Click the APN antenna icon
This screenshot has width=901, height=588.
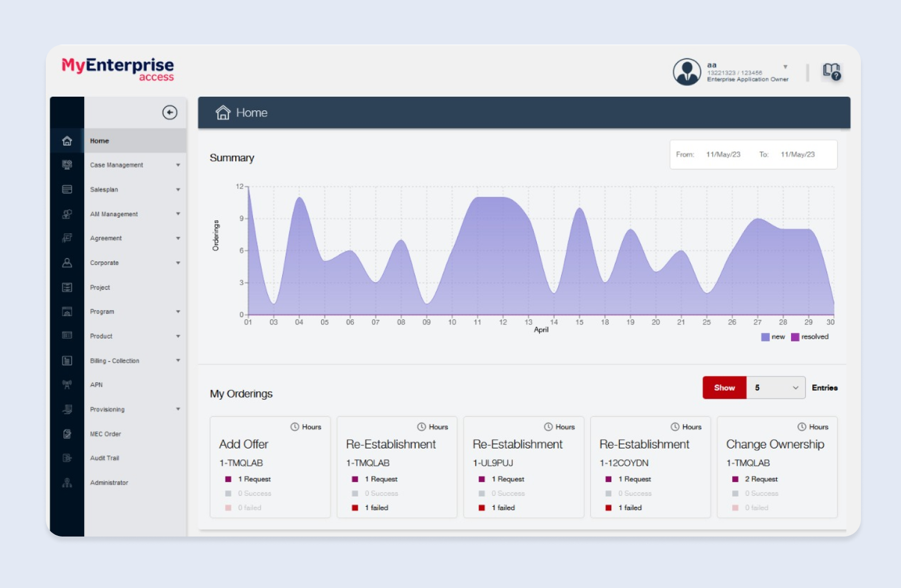67,385
